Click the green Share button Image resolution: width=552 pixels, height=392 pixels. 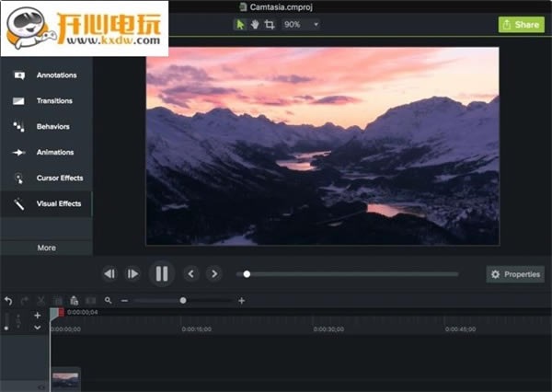pos(522,25)
